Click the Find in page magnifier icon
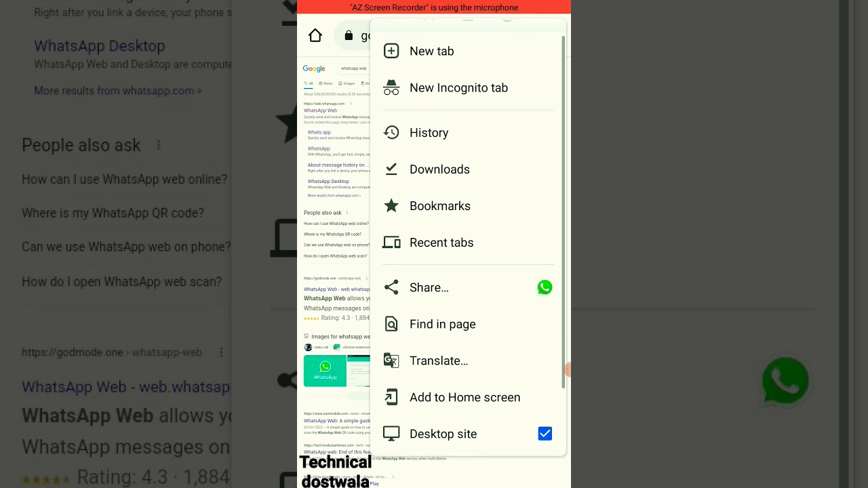This screenshot has height=488, width=868. pyautogui.click(x=391, y=324)
